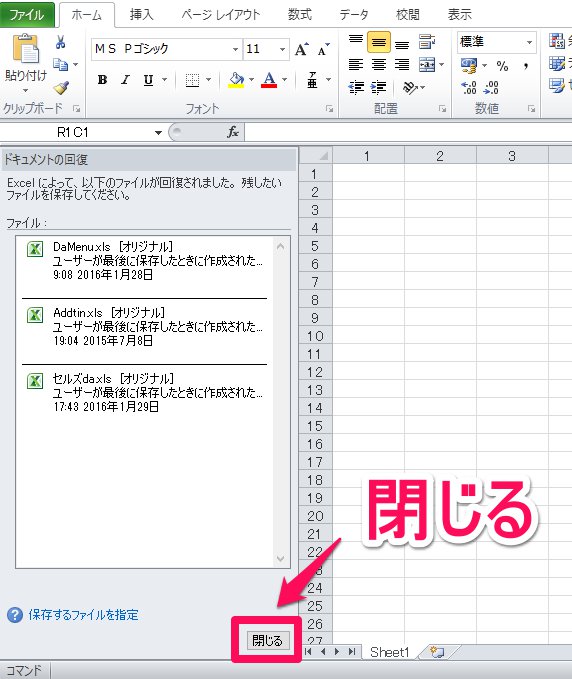Apply the red font color
The width and height of the screenshot is (572, 679).
(269, 80)
